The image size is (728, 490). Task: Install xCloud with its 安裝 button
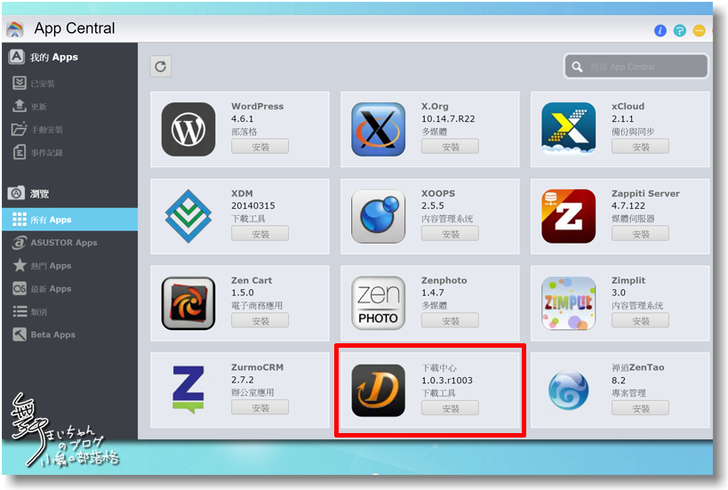pos(640,147)
